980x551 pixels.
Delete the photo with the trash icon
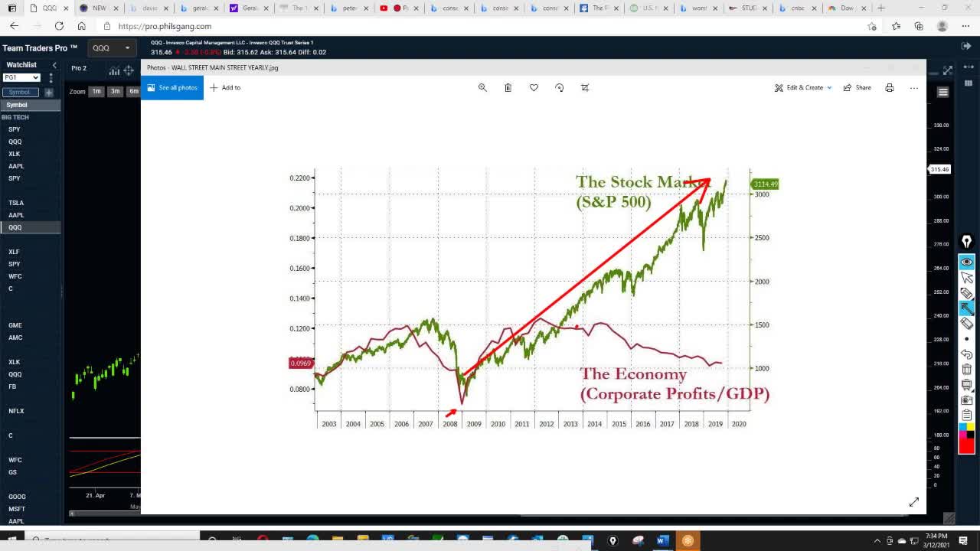coord(508,87)
